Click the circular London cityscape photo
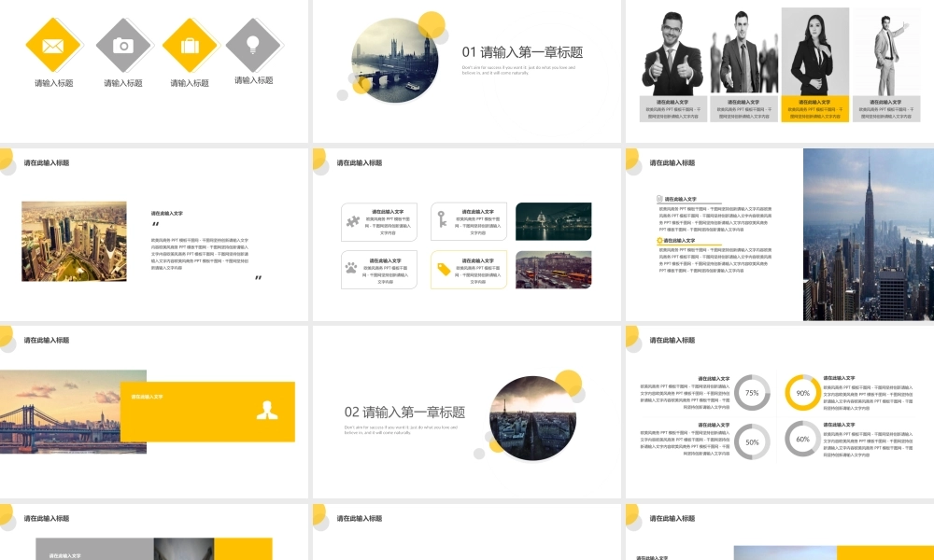The image size is (934, 560). click(x=395, y=60)
